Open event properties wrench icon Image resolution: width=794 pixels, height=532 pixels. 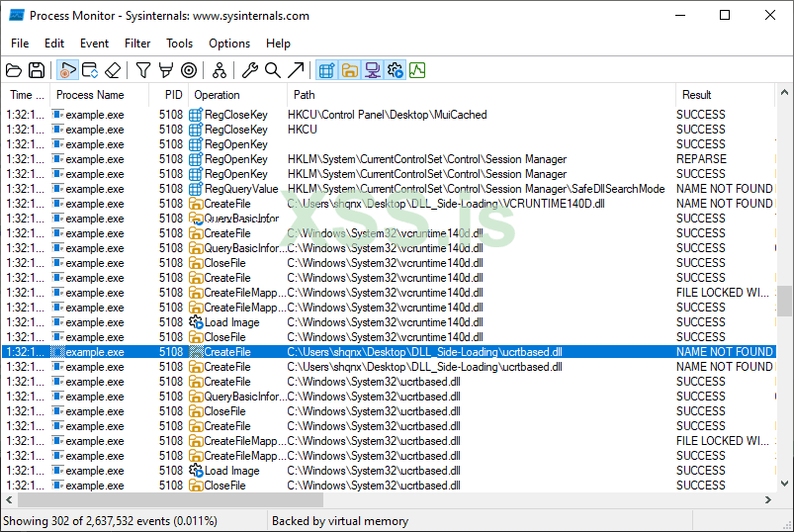coord(249,70)
